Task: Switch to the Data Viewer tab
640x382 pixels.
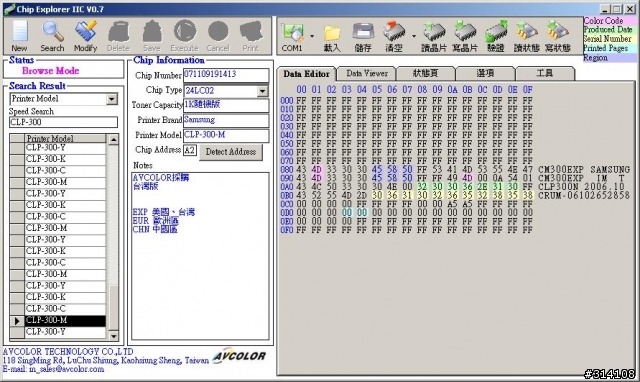Action: (367, 73)
